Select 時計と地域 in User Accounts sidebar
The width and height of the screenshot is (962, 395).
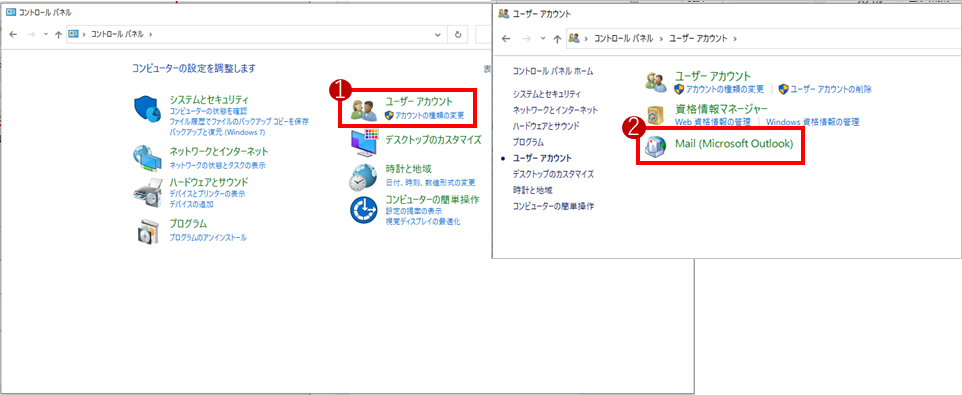tap(533, 190)
